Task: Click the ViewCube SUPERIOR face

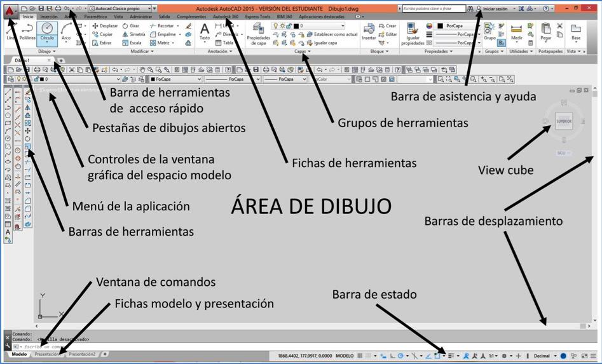Action: (x=564, y=121)
